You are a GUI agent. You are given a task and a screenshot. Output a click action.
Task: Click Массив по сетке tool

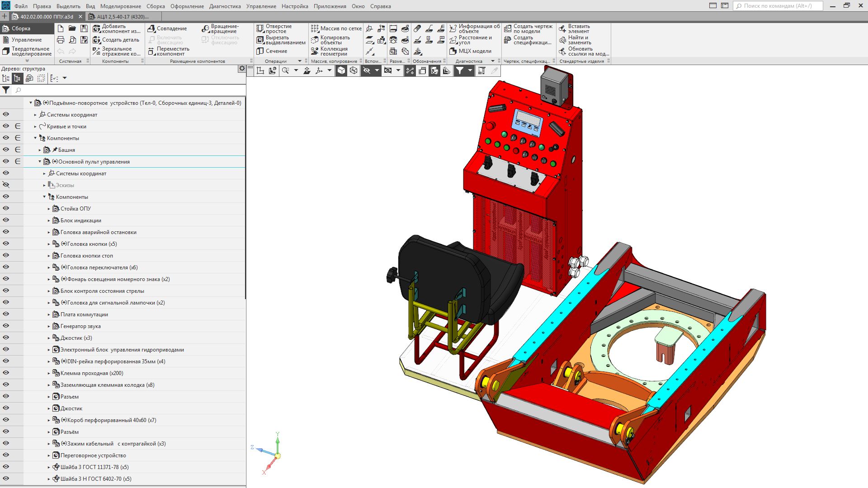(x=336, y=28)
